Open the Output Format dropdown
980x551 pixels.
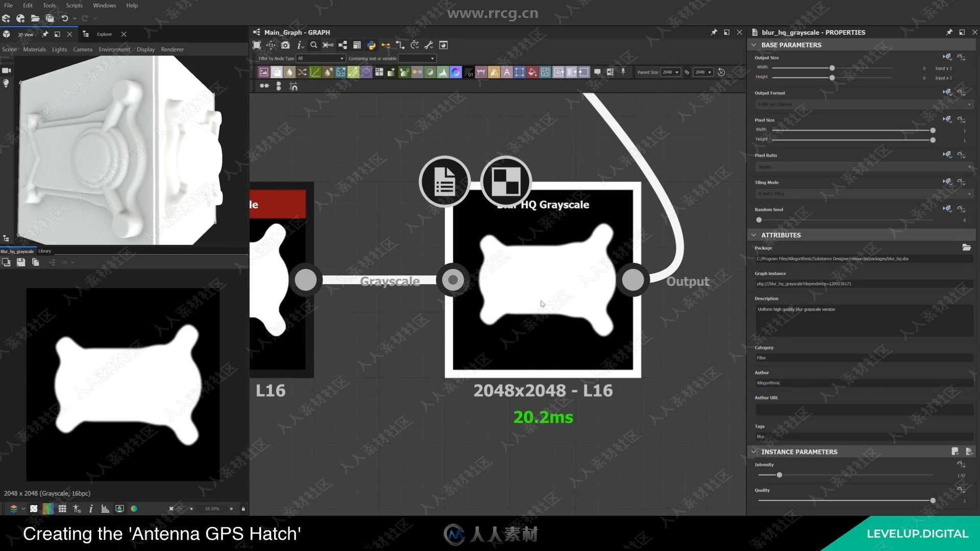point(864,105)
